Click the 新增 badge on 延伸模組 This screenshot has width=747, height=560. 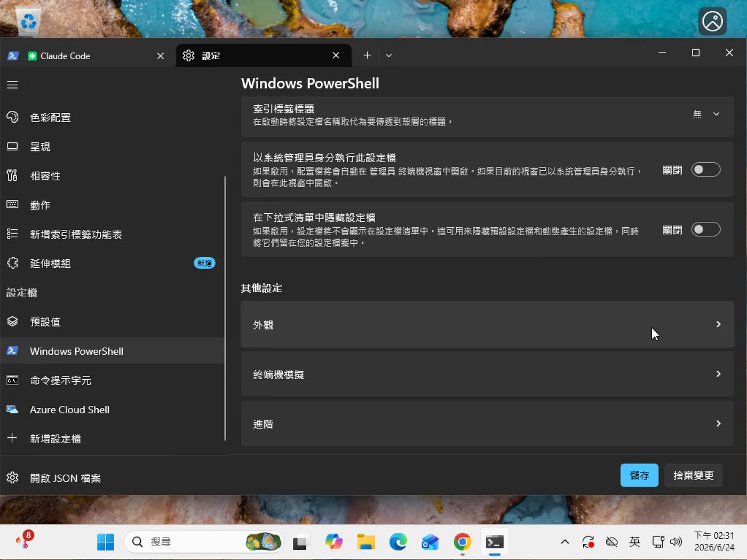[204, 263]
